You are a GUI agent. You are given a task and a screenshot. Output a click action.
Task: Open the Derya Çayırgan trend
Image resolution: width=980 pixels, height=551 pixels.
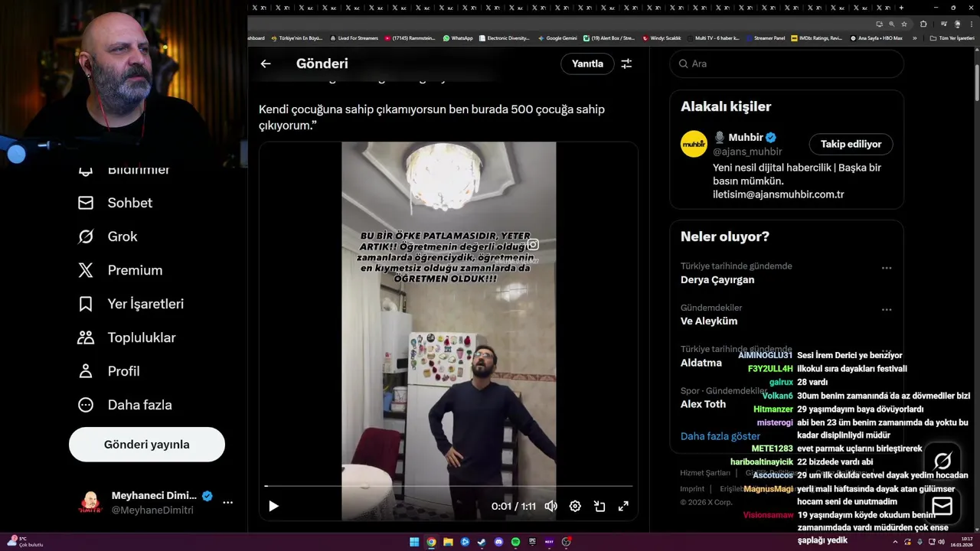click(x=717, y=280)
